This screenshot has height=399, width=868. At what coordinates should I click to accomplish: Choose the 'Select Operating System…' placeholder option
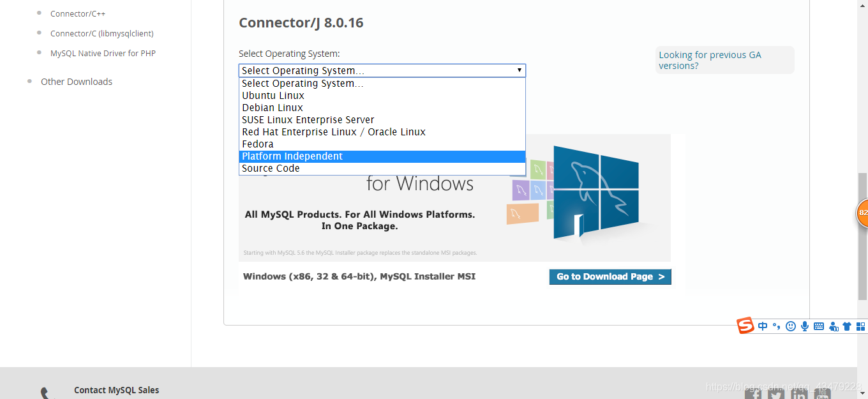point(382,84)
